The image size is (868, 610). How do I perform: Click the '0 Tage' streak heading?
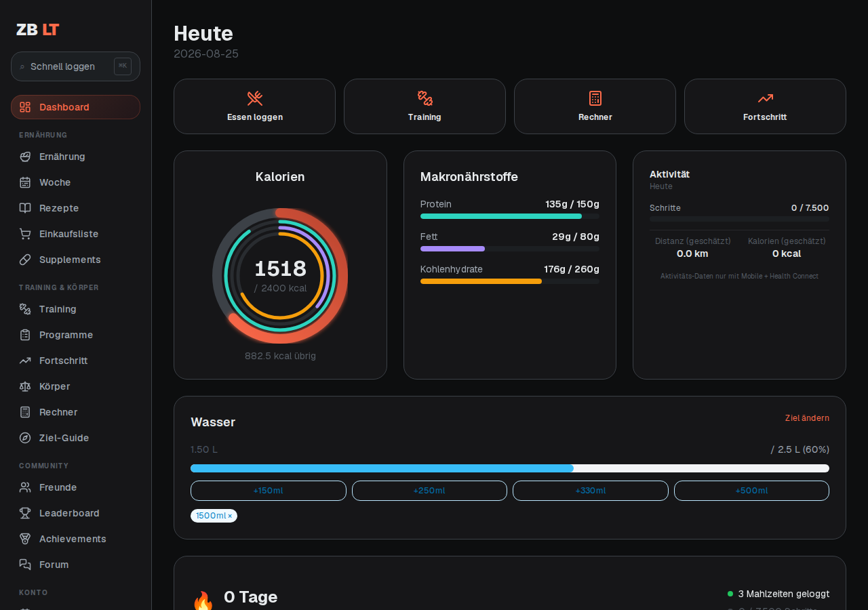pos(251,597)
